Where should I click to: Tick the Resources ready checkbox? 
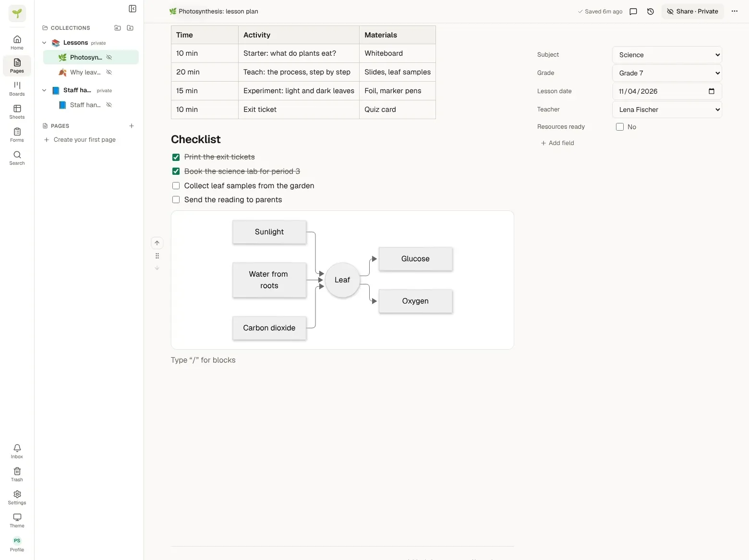click(x=620, y=127)
